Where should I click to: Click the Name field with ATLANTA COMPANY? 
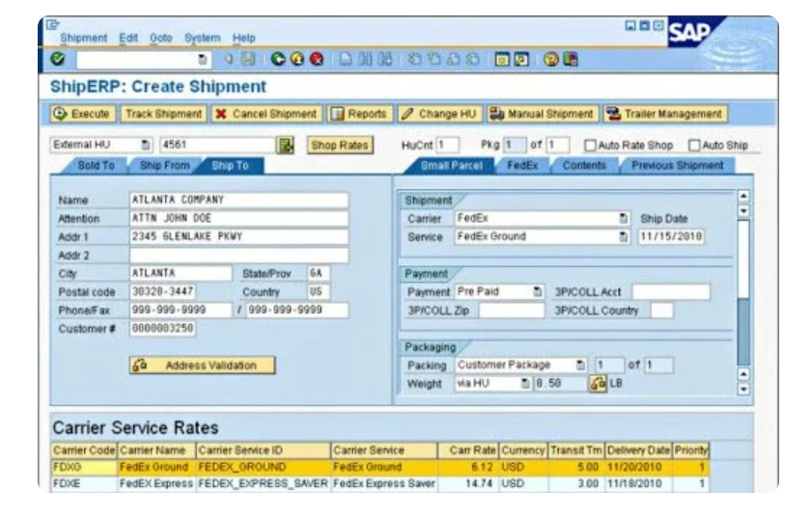pyautogui.click(x=238, y=200)
